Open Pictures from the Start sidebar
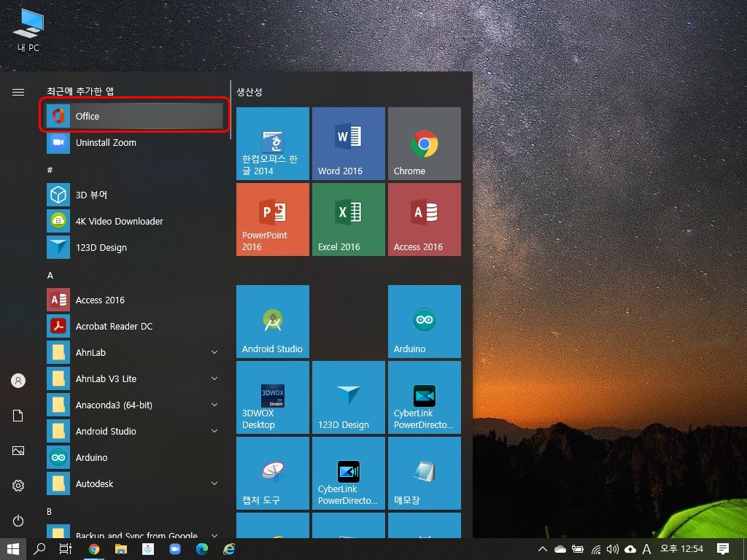This screenshot has width=747, height=560. [x=18, y=451]
